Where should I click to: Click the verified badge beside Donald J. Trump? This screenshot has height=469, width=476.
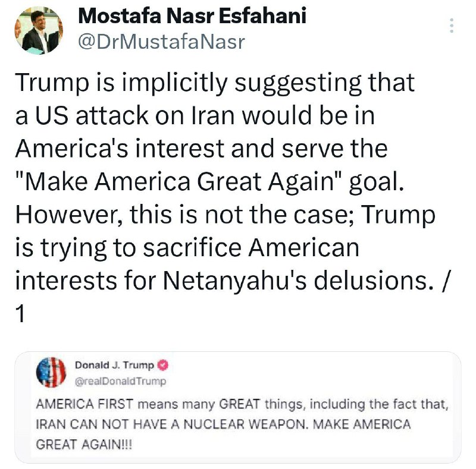click(163, 365)
